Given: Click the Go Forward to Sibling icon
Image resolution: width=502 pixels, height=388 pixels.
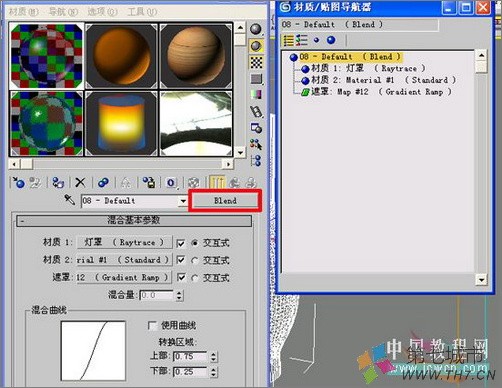Looking at the screenshot, I should 251,182.
